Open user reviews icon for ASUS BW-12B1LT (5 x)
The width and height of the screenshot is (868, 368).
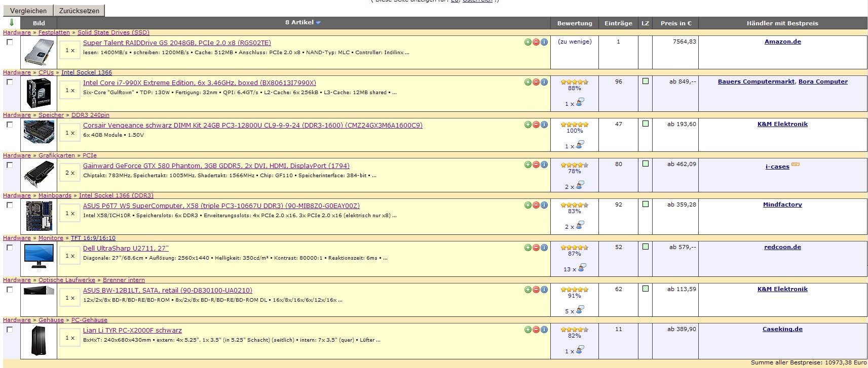pos(580,309)
